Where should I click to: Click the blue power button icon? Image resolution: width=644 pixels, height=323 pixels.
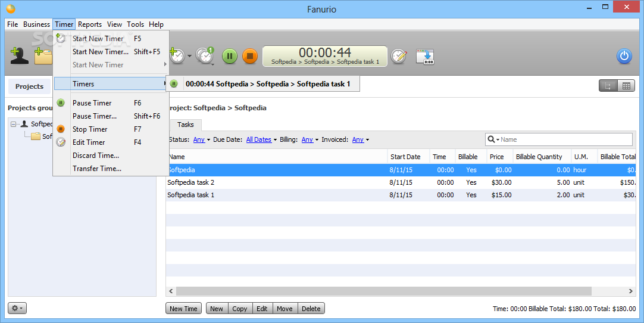[x=624, y=56]
